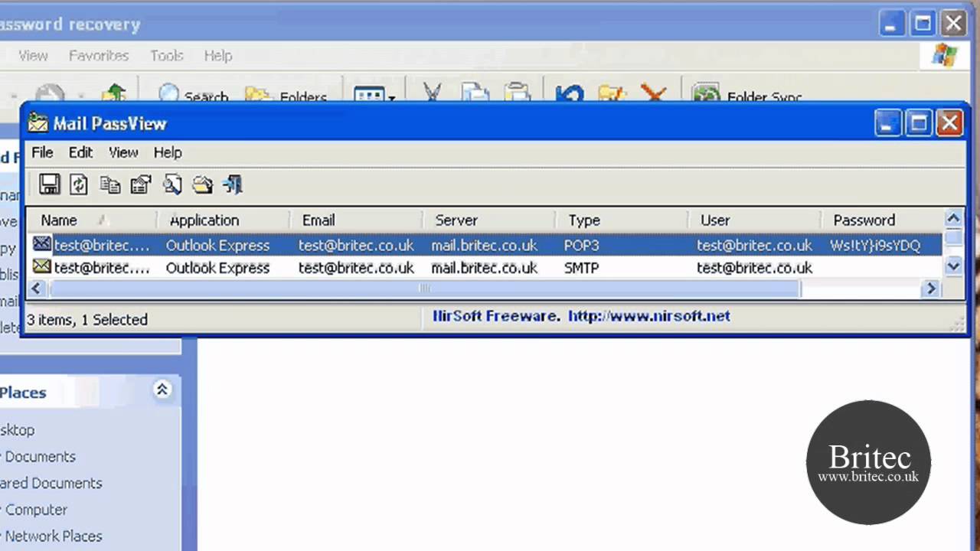Click mail.britec.co.uk in the POP3 row

point(485,246)
